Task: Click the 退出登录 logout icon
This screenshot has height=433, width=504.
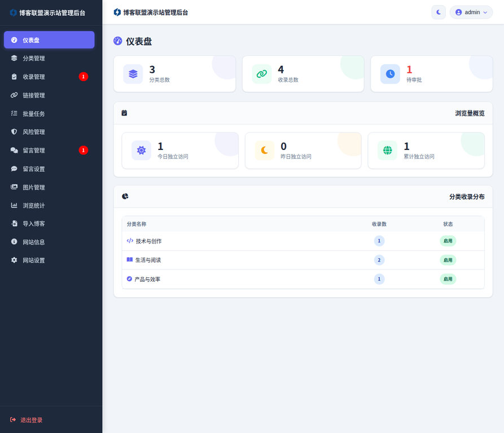Action: tap(13, 420)
